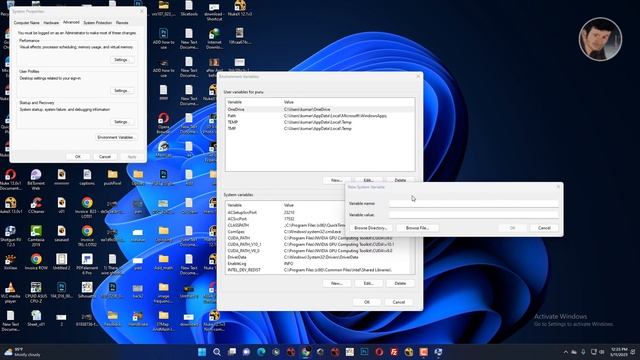The width and height of the screenshot is (640, 360).
Task: Select PDFelement 6 Pro desktop icon
Action: 87,264
